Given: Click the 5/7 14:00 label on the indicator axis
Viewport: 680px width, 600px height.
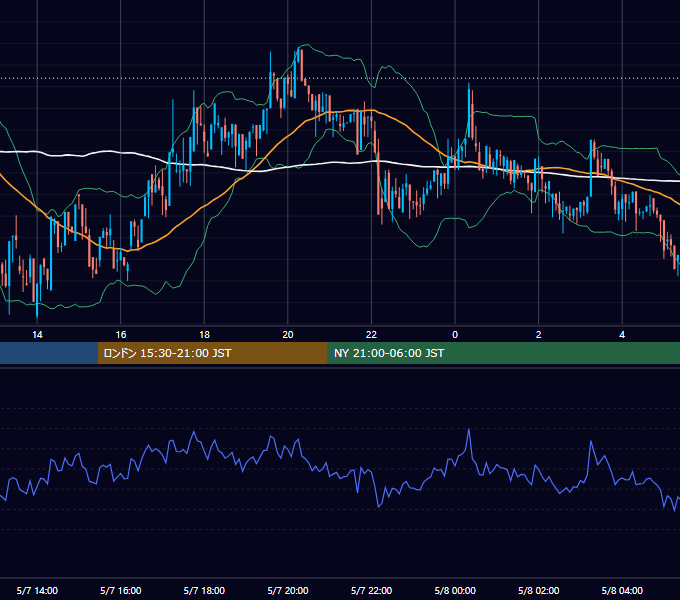Looking at the screenshot, I should coord(37,590).
